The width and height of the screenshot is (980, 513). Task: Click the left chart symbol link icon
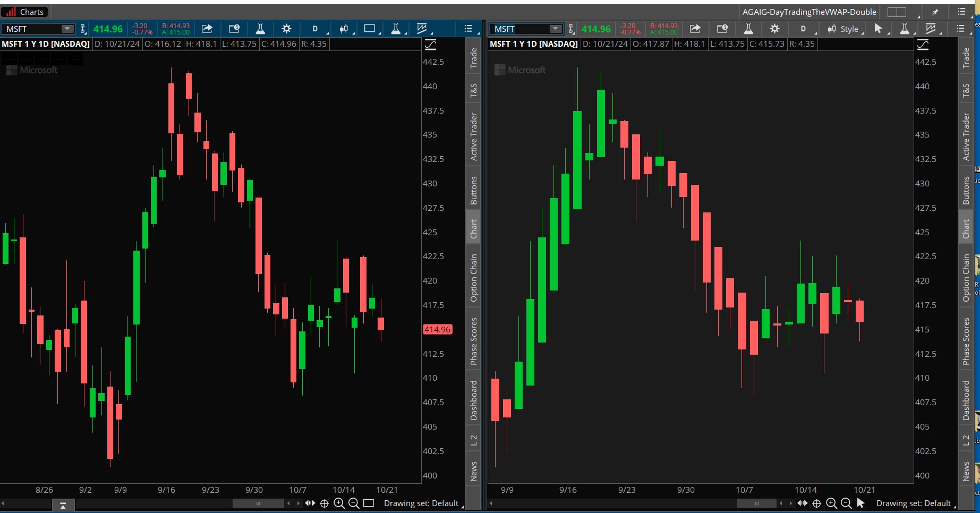[x=83, y=29]
